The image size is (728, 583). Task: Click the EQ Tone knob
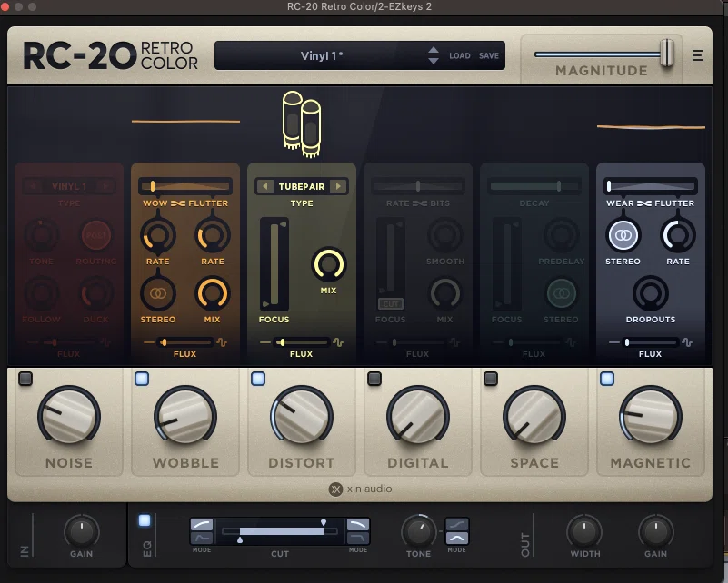418,531
